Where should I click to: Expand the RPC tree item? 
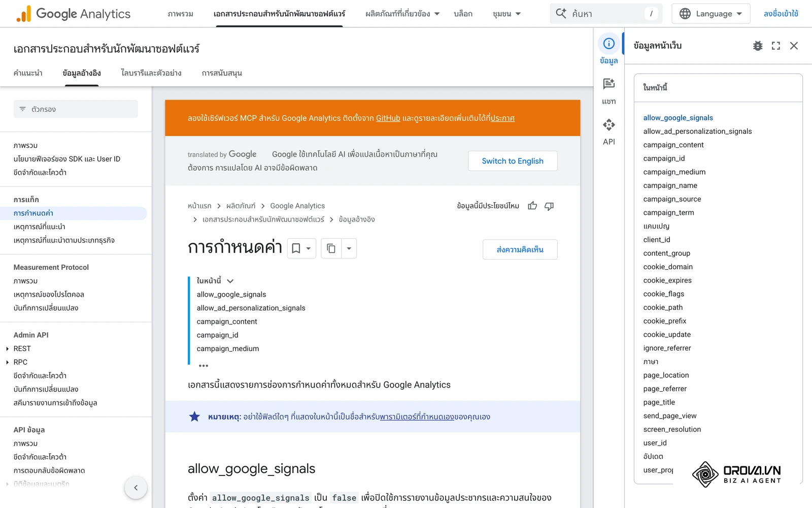coord(7,362)
